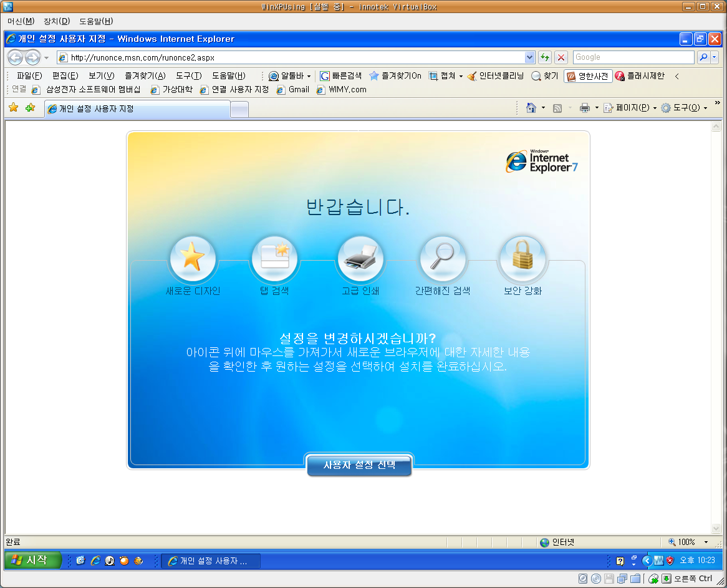Expand the Home button dropdown

click(544, 108)
